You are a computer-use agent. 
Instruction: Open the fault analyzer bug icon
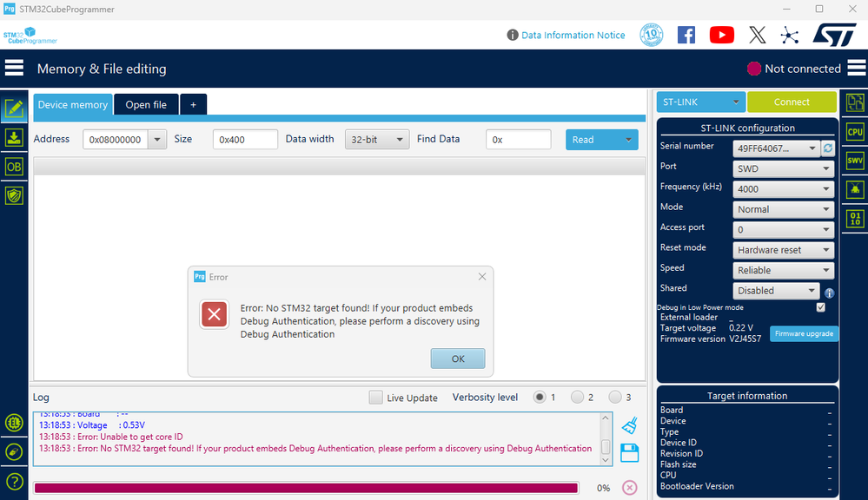click(855, 190)
